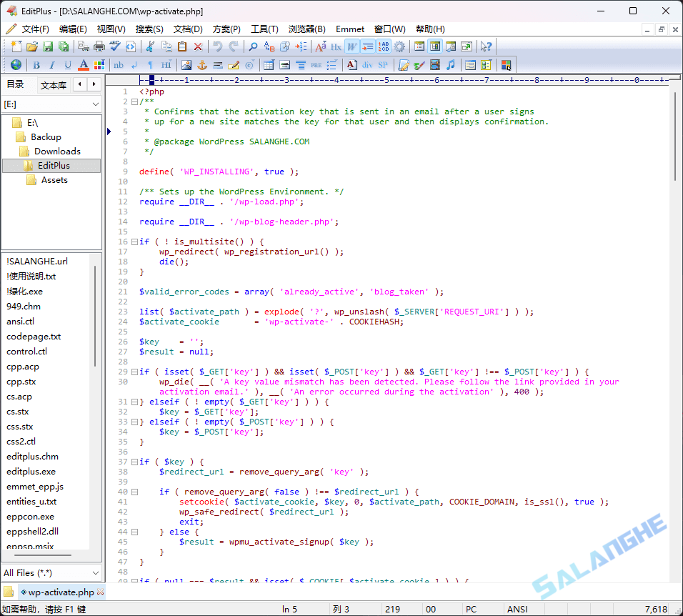Screen dimensions: 683x616
Task: Open Preferences via the gear icon
Action: tap(400, 46)
